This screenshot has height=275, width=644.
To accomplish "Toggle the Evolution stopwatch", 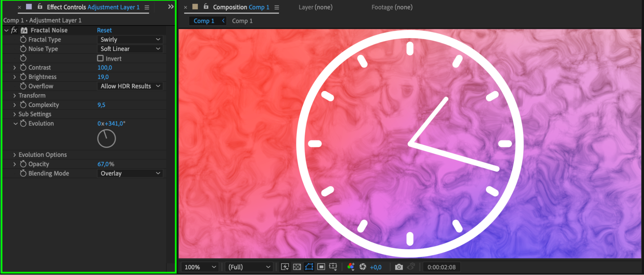I will pyautogui.click(x=23, y=123).
